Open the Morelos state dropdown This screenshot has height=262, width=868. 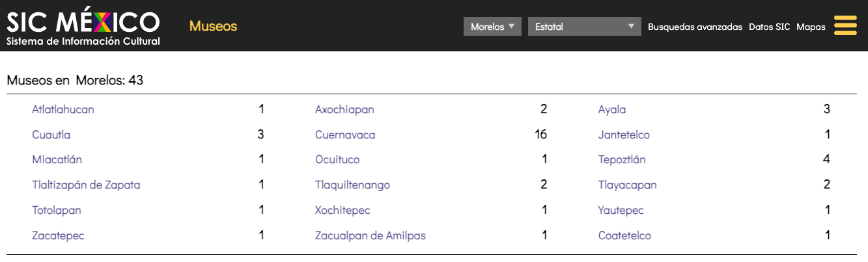[x=492, y=27]
